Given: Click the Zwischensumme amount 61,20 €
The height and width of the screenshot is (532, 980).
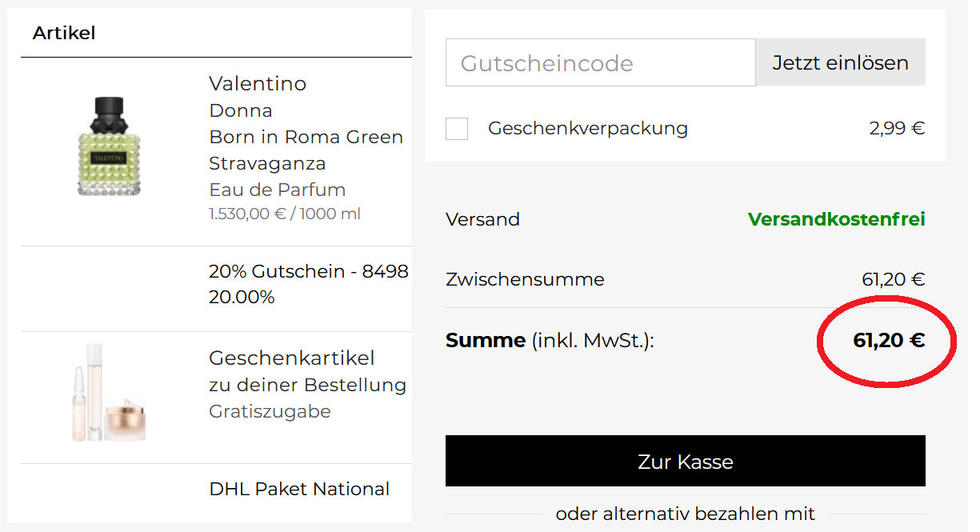Looking at the screenshot, I should 893,279.
